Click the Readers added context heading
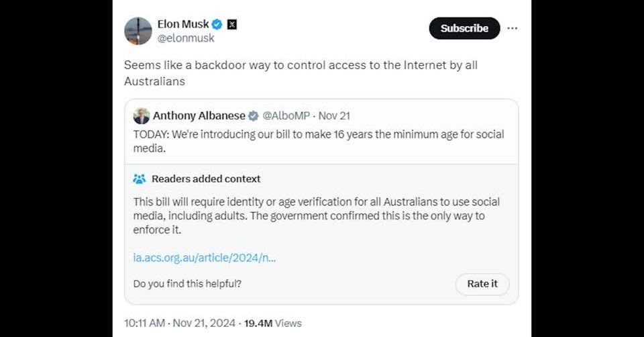This screenshot has width=644, height=337. pyautogui.click(x=206, y=179)
